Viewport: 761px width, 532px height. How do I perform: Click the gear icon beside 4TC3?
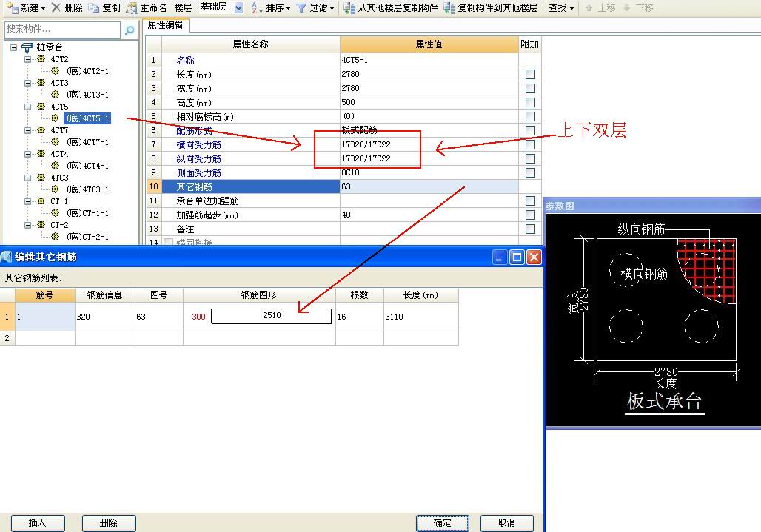(41, 178)
